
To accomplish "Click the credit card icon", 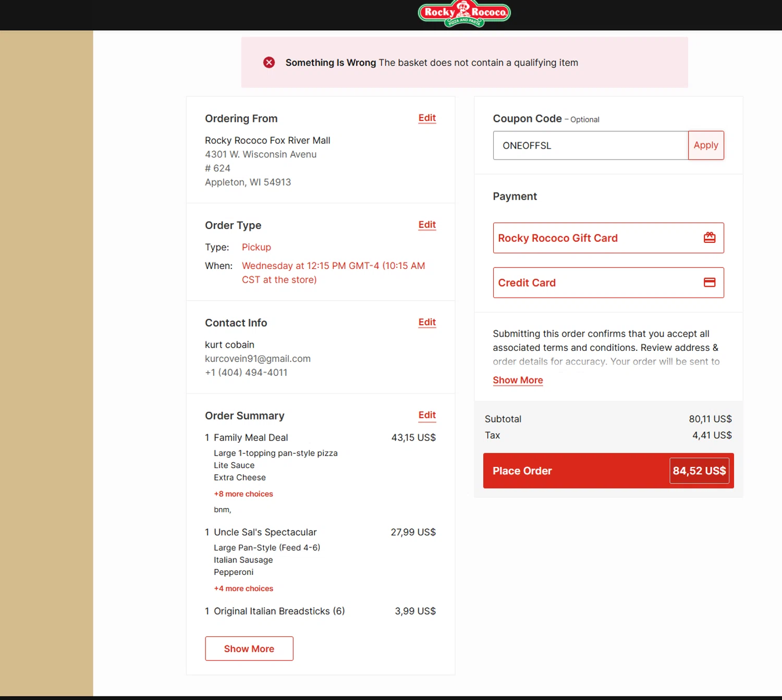I will (x=710, y=283).
